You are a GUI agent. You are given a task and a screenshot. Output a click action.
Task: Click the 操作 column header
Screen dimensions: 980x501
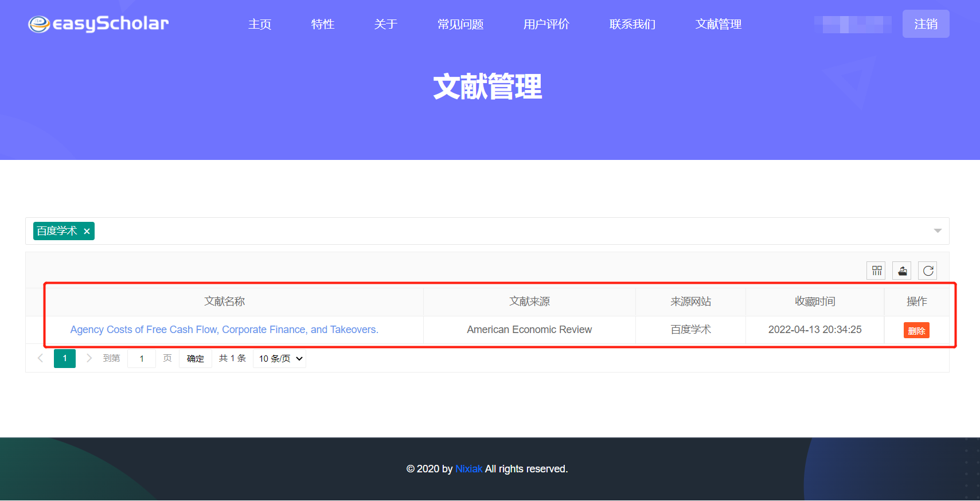pyautogui.click(x=916, y=302)
